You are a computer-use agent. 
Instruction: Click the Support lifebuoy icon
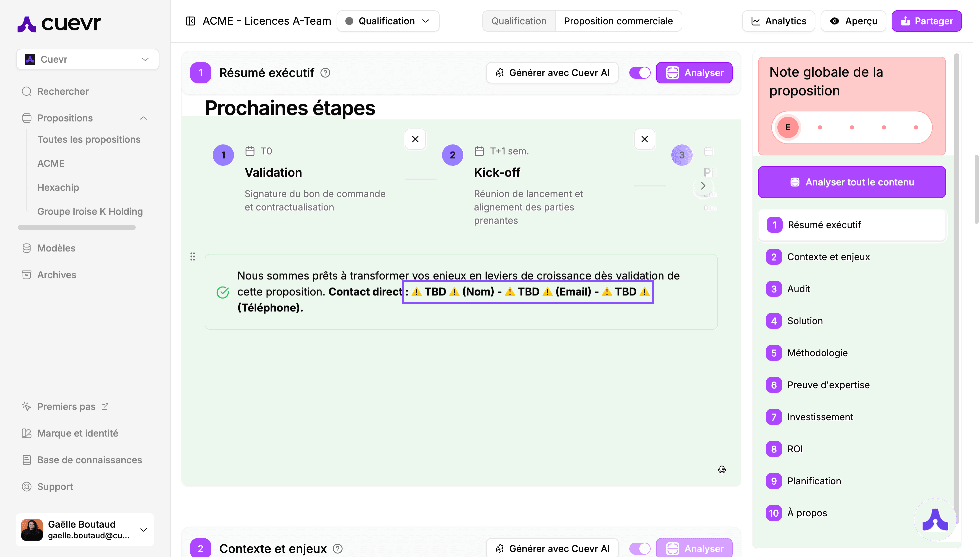(x=27, y=487)
